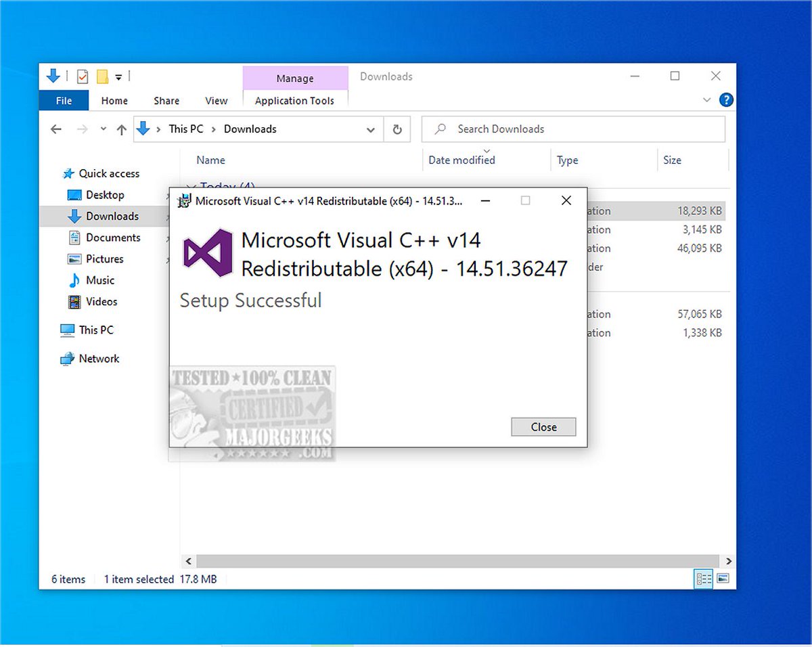Minimize the Visual C++ setup dialog
812x647 pixels.
click(x=484, y=200)
